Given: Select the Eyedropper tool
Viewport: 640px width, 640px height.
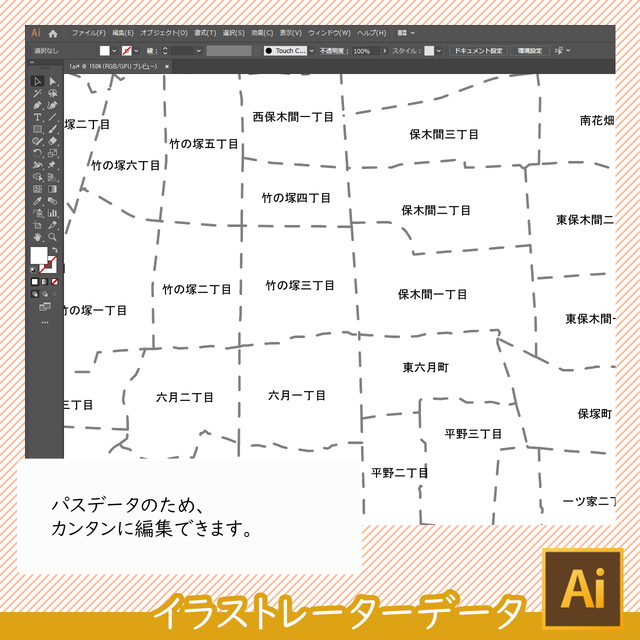Looking at the screenshot, I should tap(38, 201).
